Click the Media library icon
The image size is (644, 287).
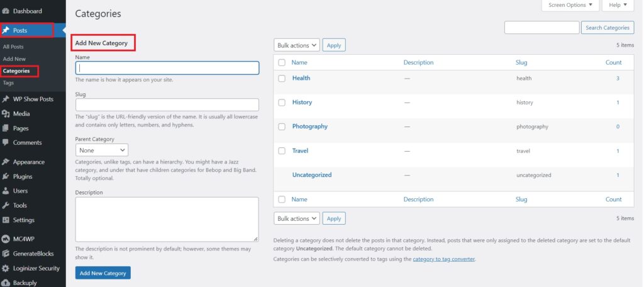(x=6, y=114)
